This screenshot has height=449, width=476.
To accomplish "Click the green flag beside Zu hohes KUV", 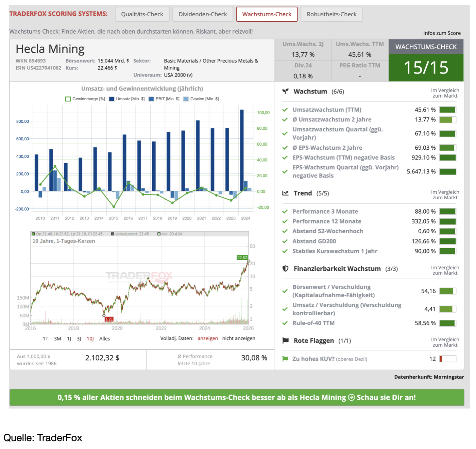I will [x=285, y=359].
